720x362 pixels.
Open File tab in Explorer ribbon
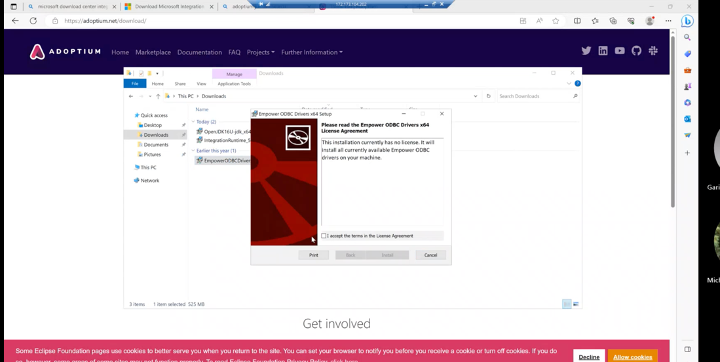135,84
